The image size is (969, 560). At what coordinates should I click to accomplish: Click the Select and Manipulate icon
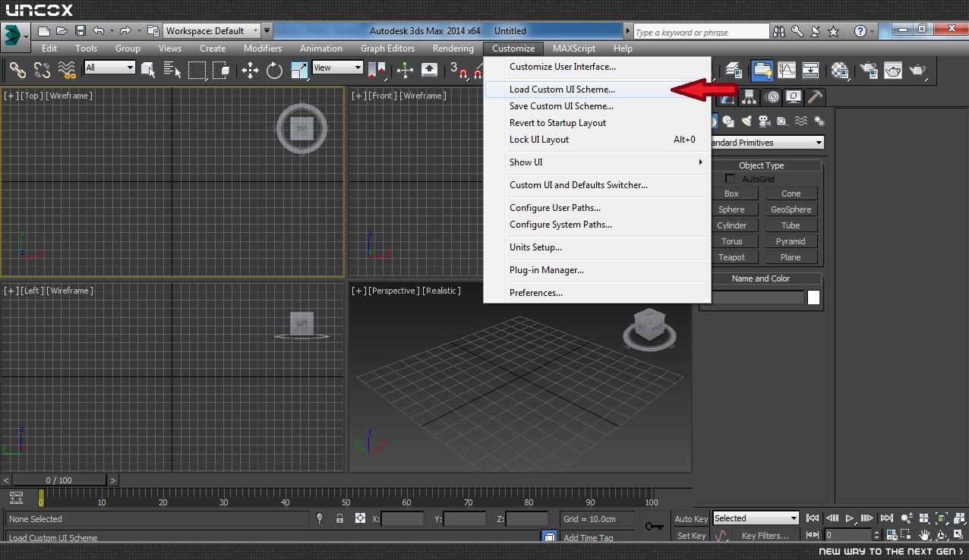coord(405,71)
